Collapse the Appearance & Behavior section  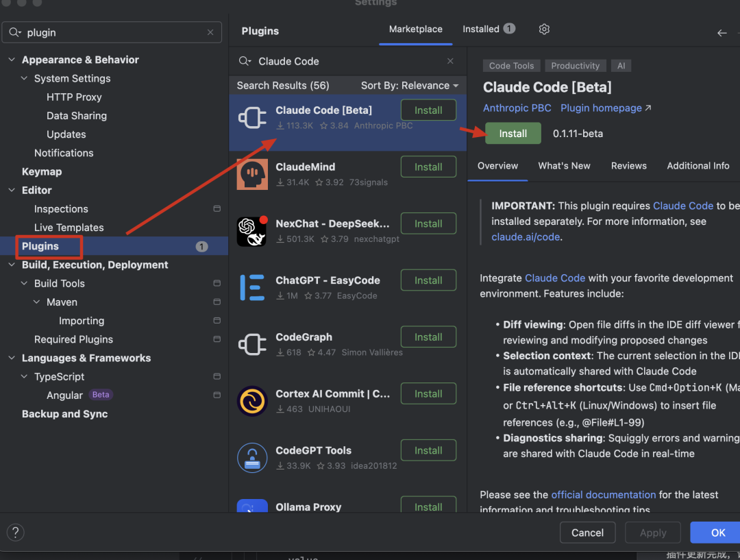point(12,60)
